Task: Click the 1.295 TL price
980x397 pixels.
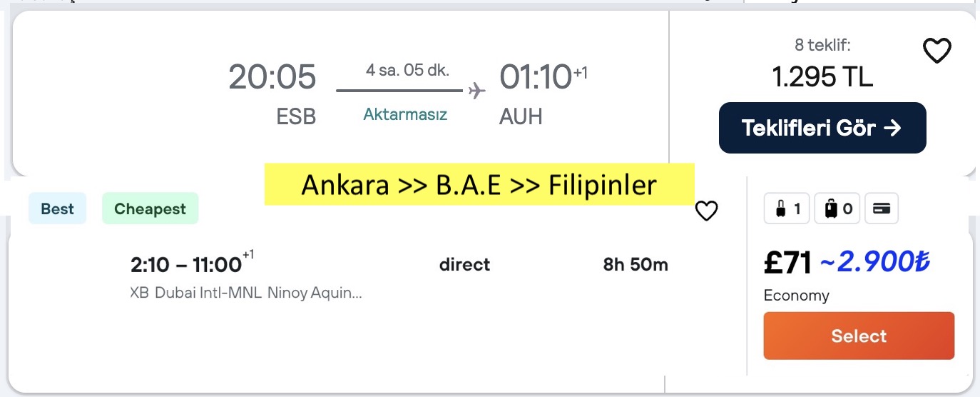Action: coord(822,76)
